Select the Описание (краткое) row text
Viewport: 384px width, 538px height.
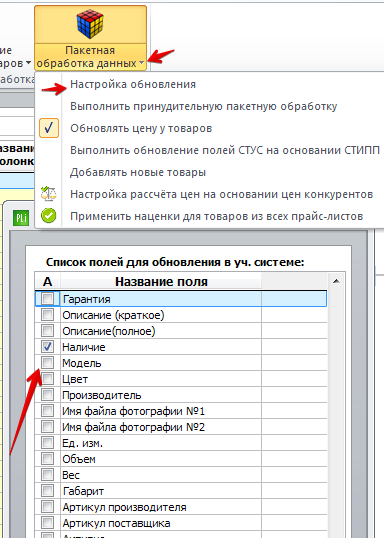pyautogui.click(x=113, y=315)
